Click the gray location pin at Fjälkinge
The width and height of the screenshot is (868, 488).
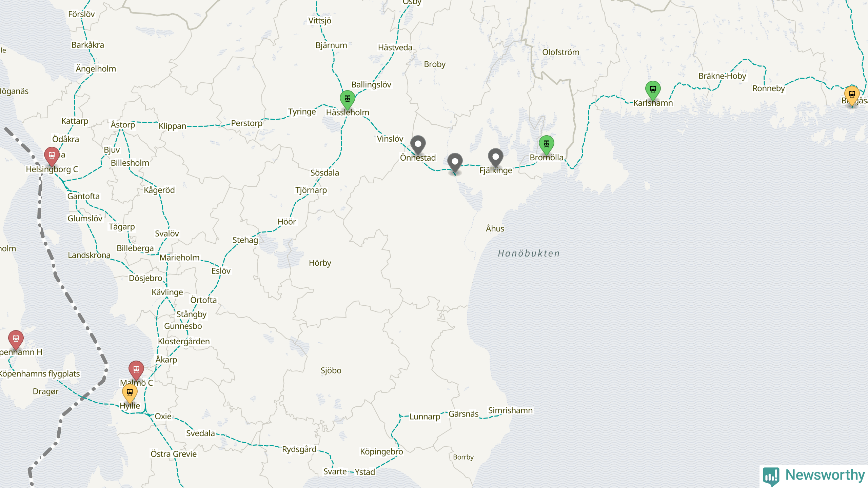coord(495,158)
